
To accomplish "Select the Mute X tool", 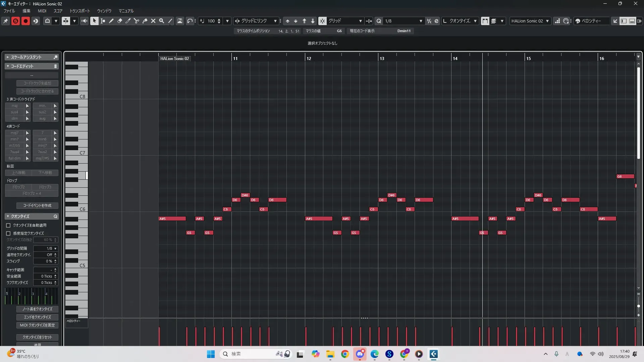I will coord(153,21).
